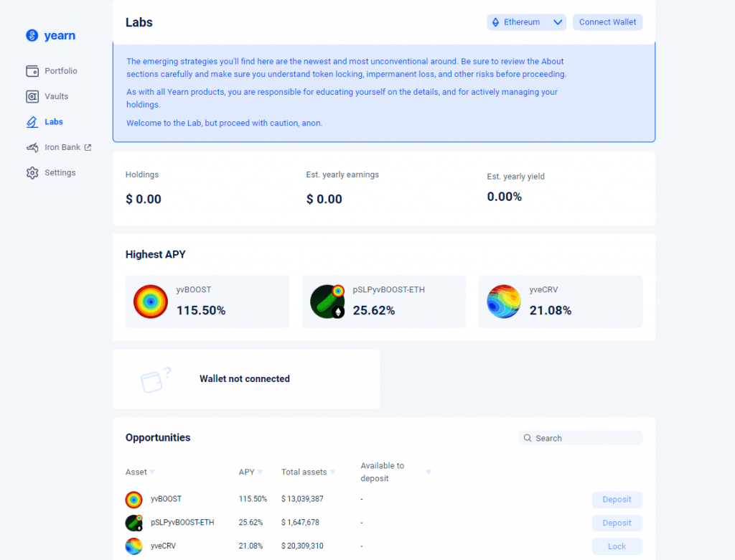
Task: Click the yveCRV row token icon
Action: coord(134,546)
